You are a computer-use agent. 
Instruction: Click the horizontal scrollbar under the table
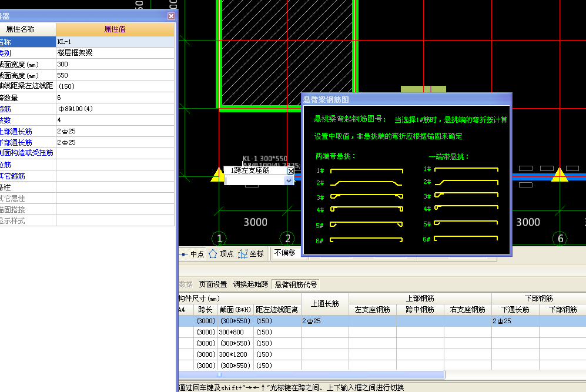(x=312, y=375)
